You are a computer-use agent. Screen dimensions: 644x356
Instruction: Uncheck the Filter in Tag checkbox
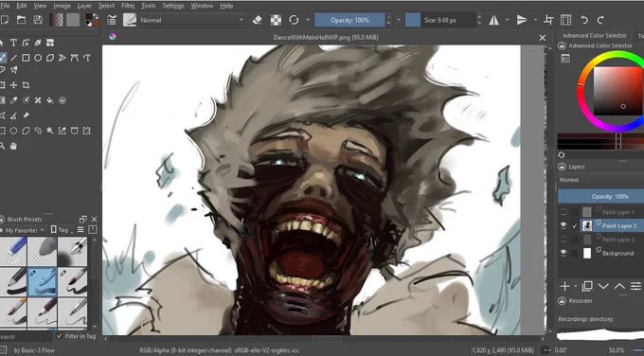(x=60, y=336)
